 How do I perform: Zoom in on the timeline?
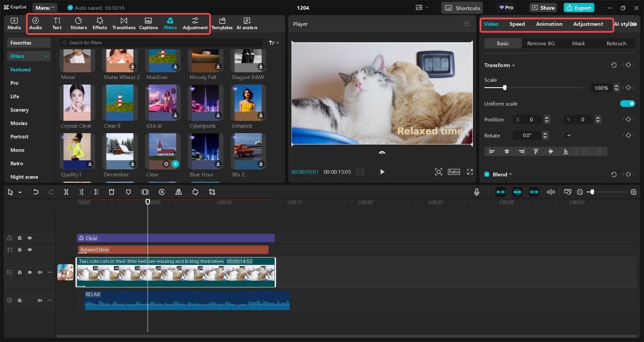click(x=633, y=192)
